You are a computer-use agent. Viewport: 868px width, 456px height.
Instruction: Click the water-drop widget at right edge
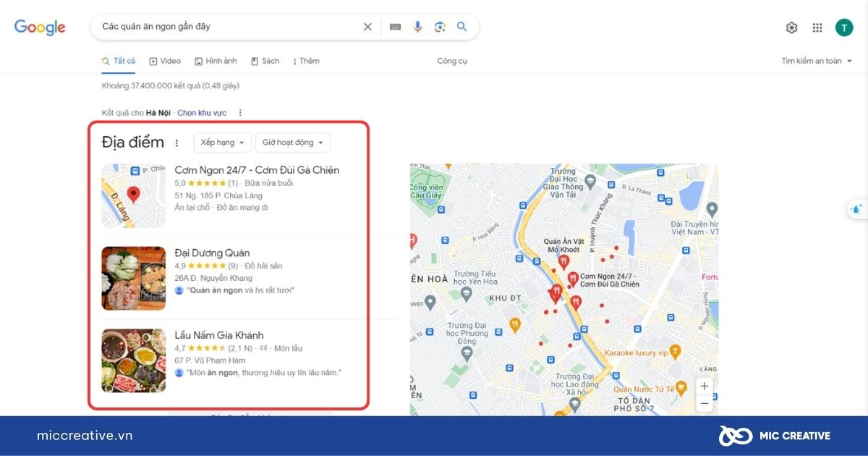tap(856, 209)
